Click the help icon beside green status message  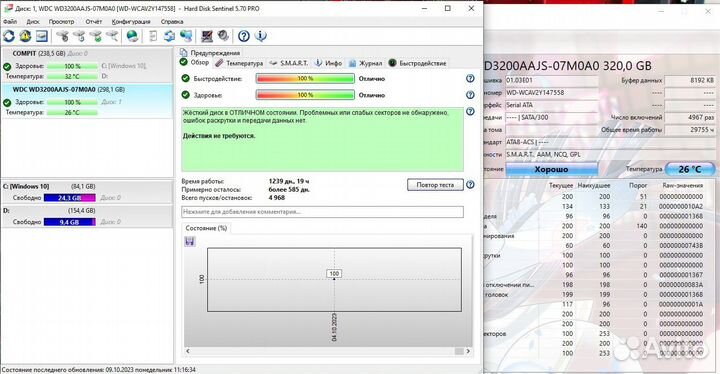coord(470,111)
